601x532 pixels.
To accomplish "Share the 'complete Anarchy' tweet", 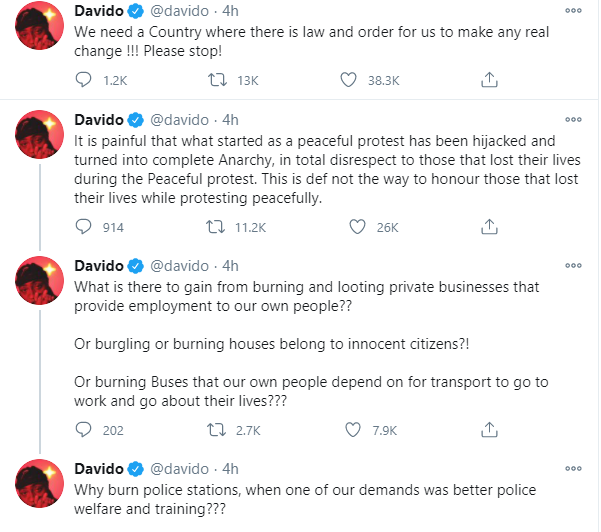I will coord(489,227).
